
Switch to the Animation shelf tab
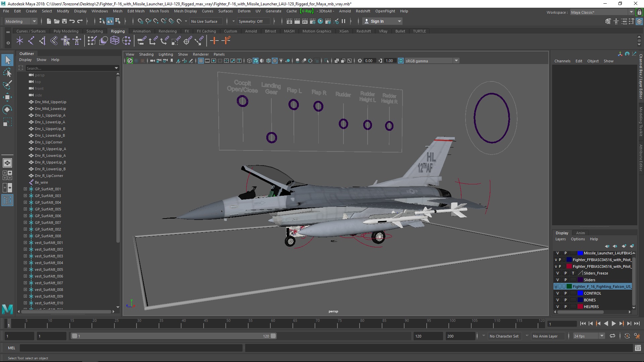(142, 31)
